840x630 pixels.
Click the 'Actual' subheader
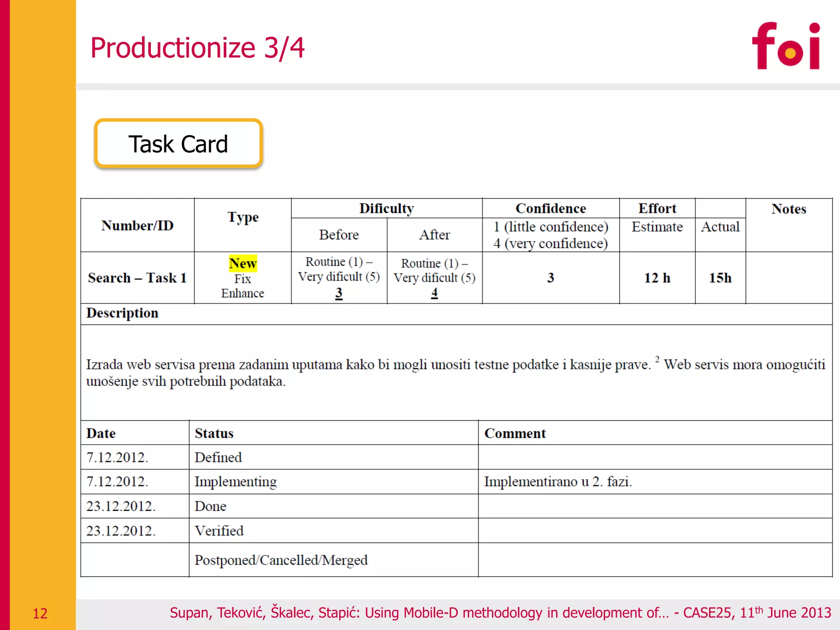(720, 226)
